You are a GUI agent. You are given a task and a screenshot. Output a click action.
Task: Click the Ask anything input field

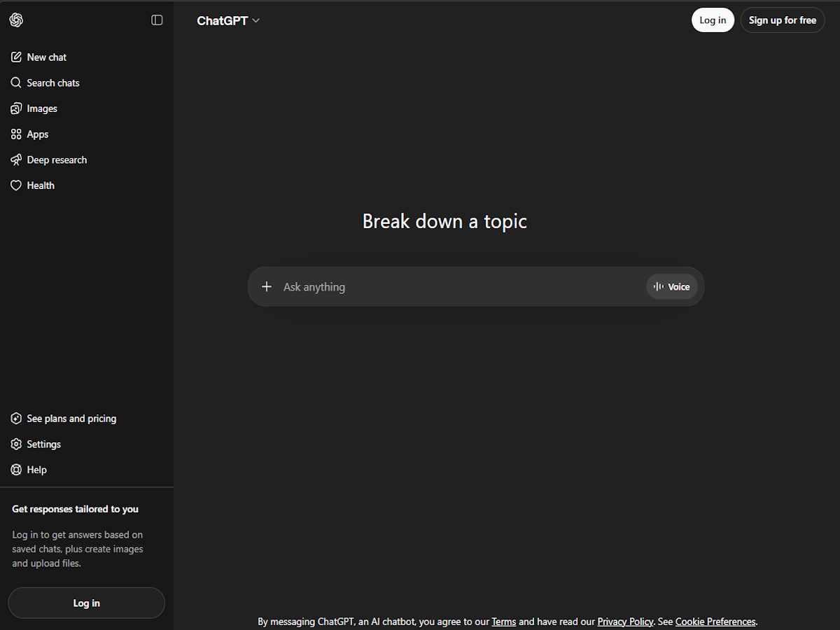pyautogui.click(x=420, y=286)
